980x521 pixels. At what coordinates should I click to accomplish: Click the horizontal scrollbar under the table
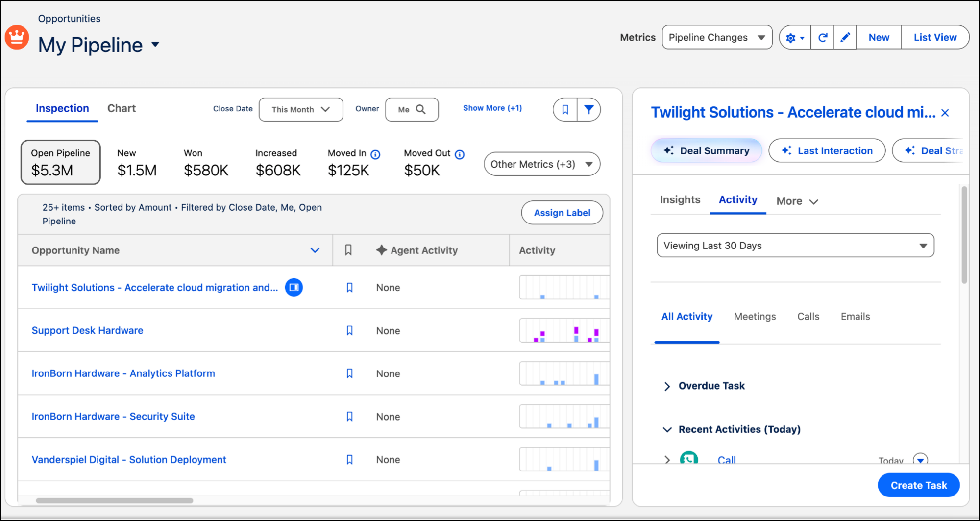[x=115, y=500]
